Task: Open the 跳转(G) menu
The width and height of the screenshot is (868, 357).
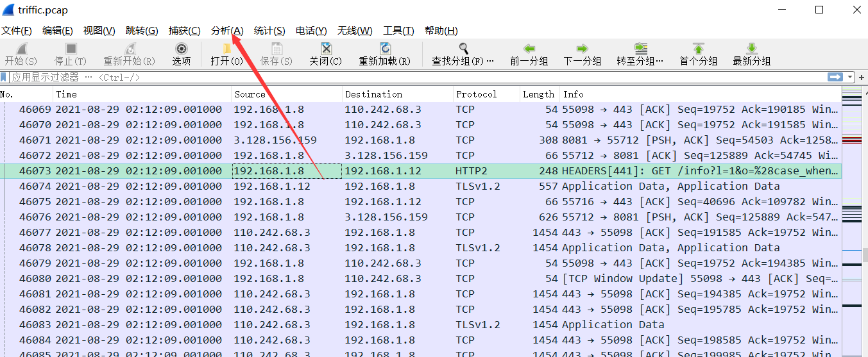Action: 142,31
